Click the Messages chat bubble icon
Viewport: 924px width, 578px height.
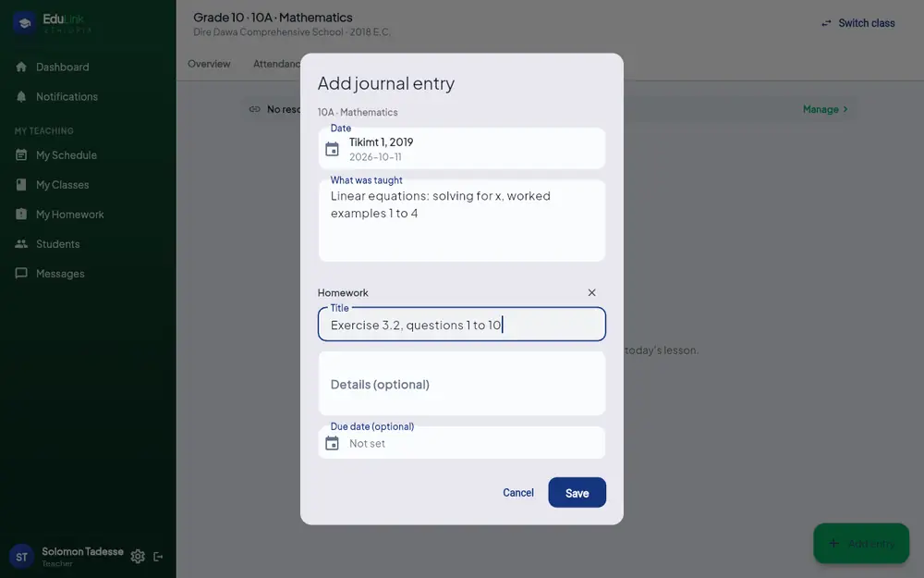point(21,273)
